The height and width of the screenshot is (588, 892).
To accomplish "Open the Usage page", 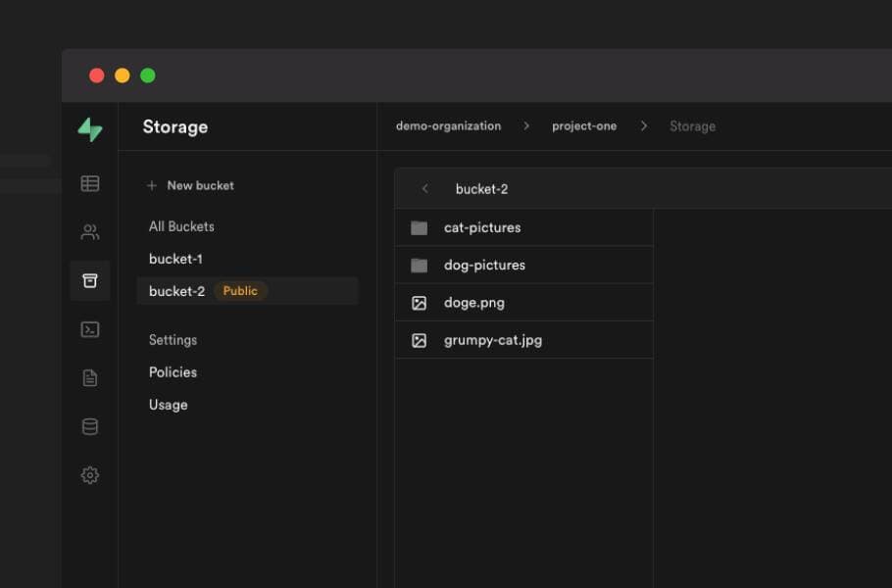I will (168, 404).
